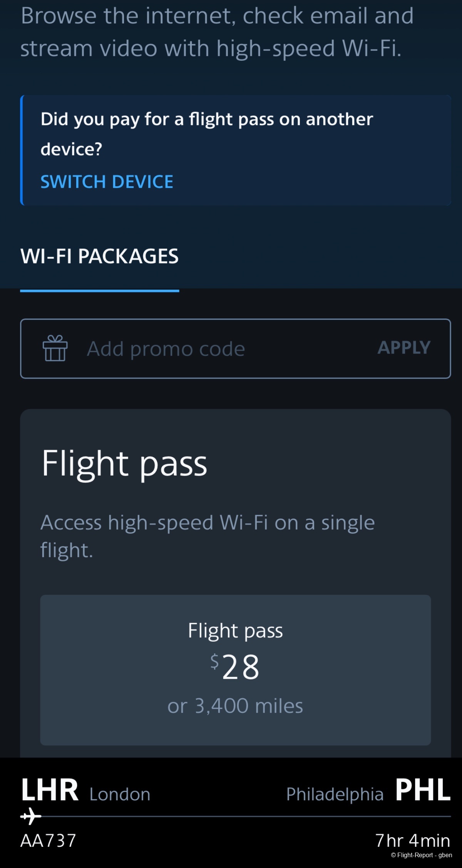This screenshot has width=462, height=868.
Task: Click the gift box promo icon
Action: (x=55, y=348)
